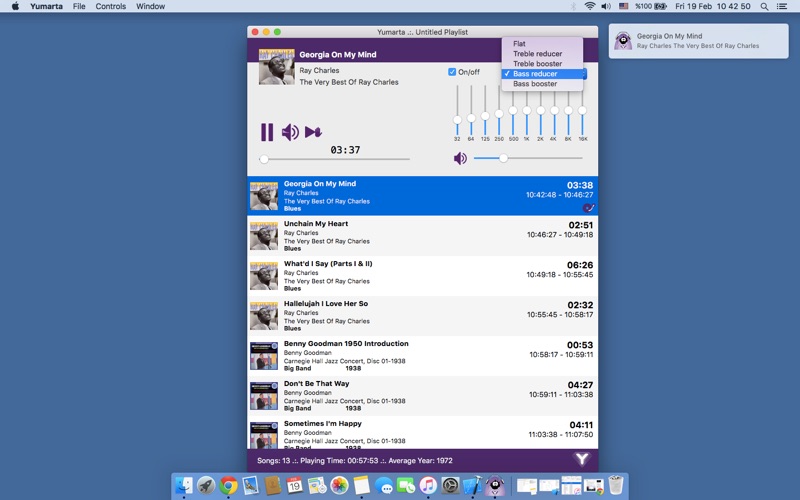
Task: Adjust the 1K equalizer band
Action: pyautogui.click(x=527, y=111)
